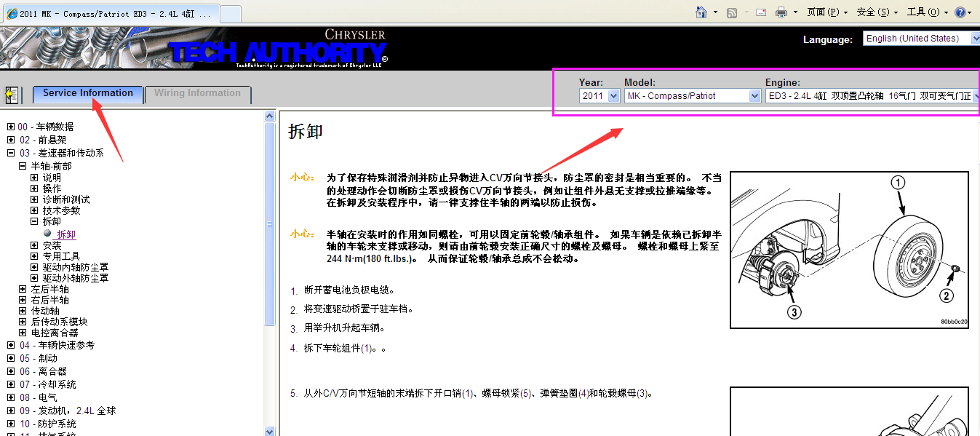Click the navigation tree scrollbar up arrow

click(x=270, y=116)
